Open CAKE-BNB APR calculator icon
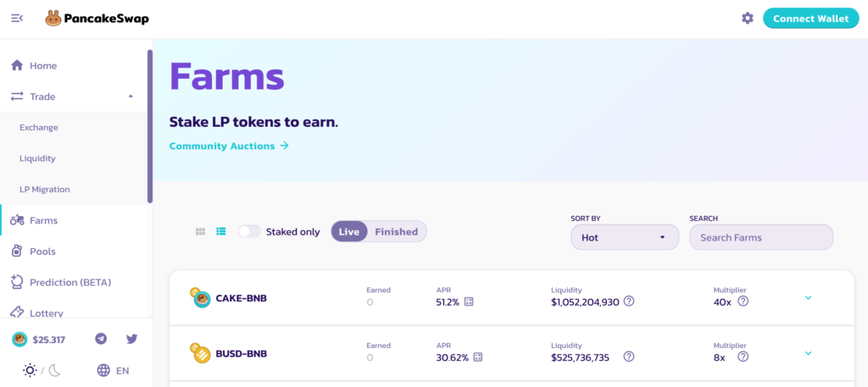Image resolution: width=868 pixels, height=387 pixels. pyautogui.click(x=468, y=301)
